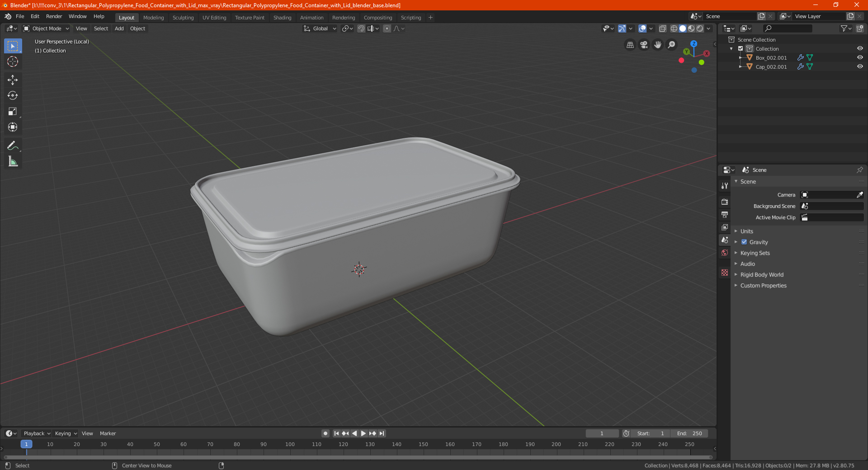868x470 pixels.
Task: Select the Select Box tool
Action: [x=13, y=46]
